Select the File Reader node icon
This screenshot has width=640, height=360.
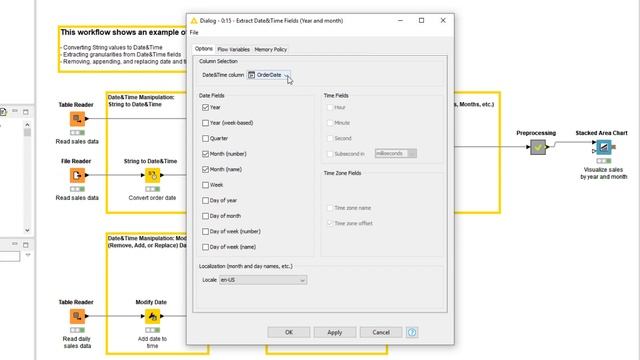point(77,176)
